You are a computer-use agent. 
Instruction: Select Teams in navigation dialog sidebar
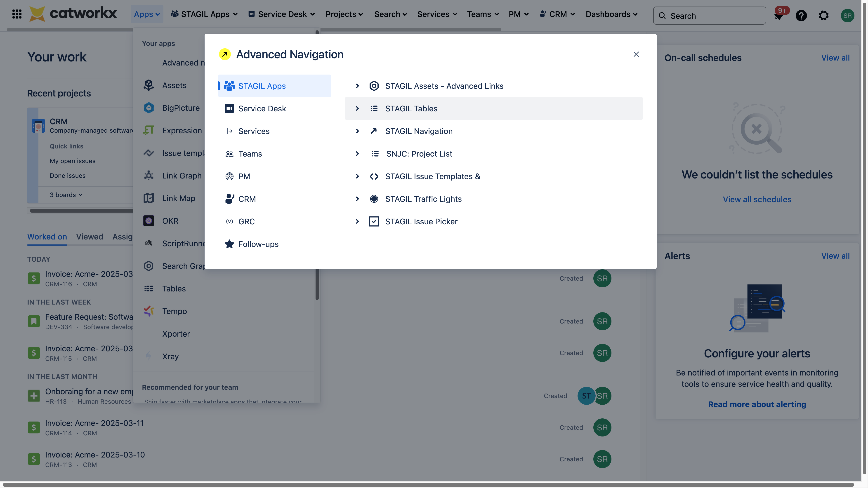point(275,154)
